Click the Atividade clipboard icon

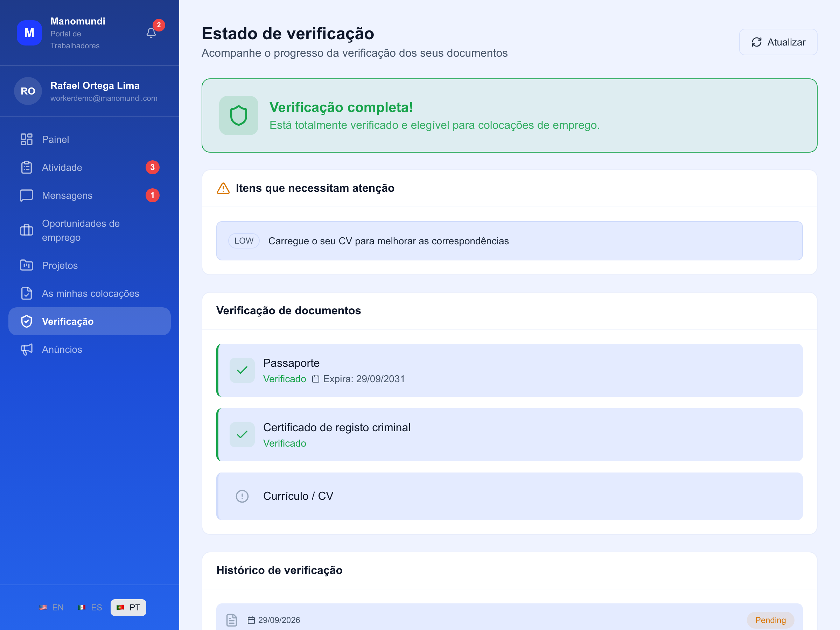coord(27,167)
